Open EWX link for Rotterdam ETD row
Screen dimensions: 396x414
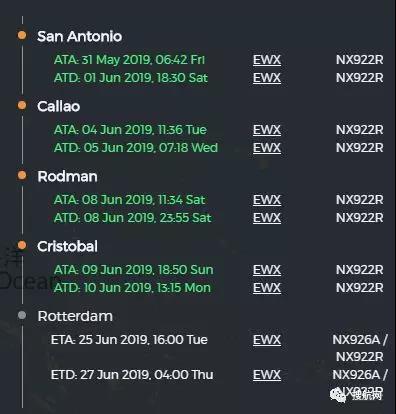click(x=267, y=375)
